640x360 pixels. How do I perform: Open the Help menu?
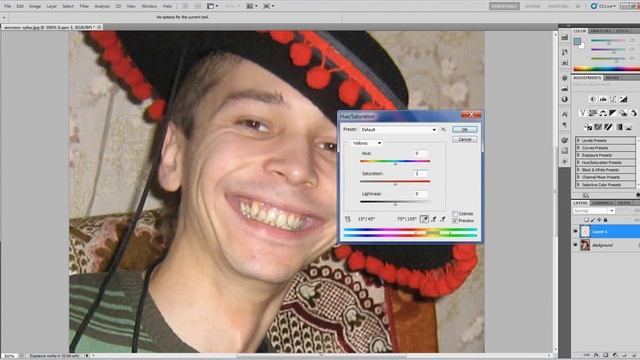pos(167,6)
